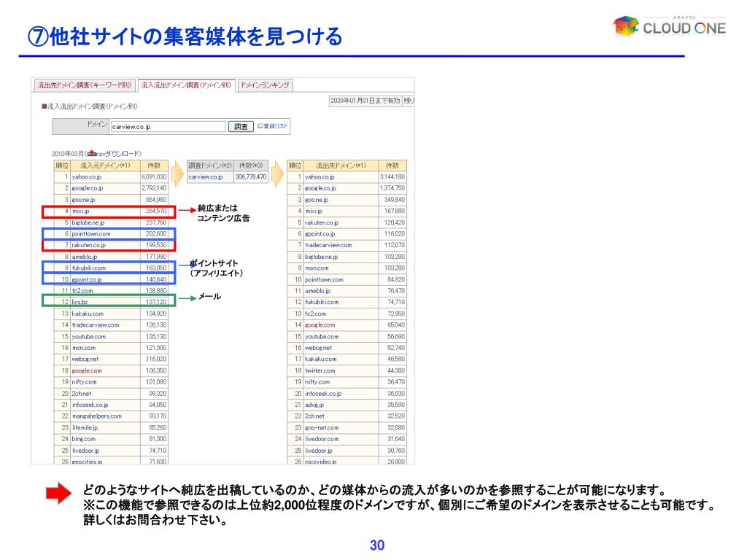The width and height of the screenshot is (747, 560).
Task: Click the 流入元ドメイン(*1) column header
Action: 105,166
